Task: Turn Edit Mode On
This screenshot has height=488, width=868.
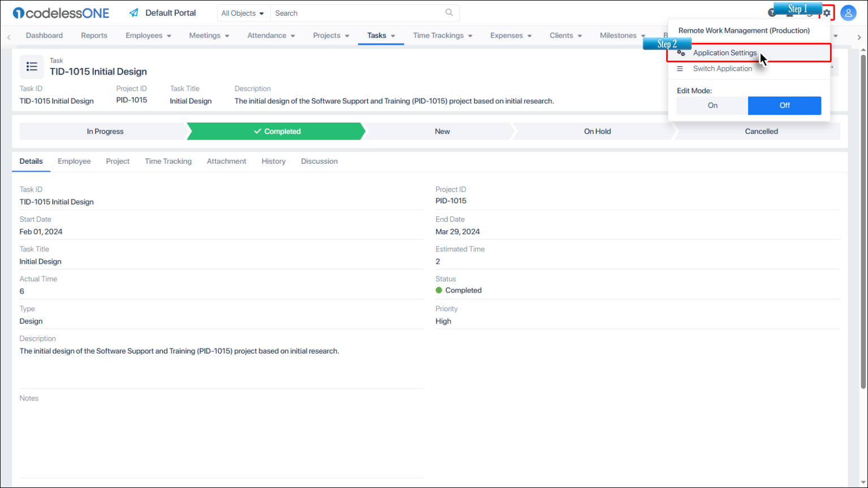Action: pos(712,106)
